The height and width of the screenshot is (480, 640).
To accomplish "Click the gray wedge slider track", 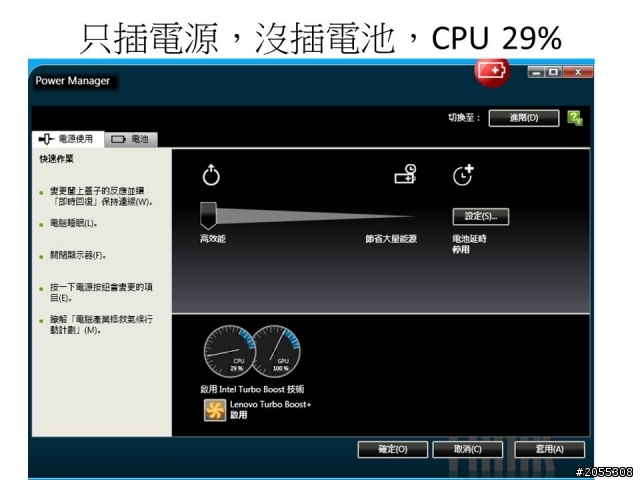I will coord(315,216).
